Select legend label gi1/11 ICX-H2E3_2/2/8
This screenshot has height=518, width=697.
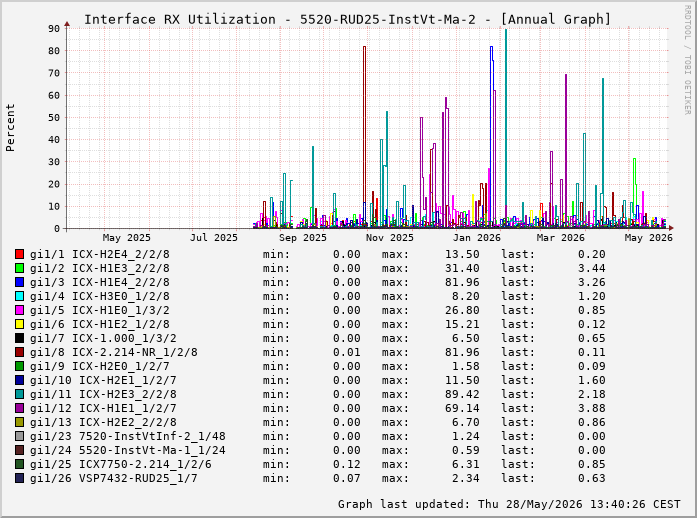[103, 394]
